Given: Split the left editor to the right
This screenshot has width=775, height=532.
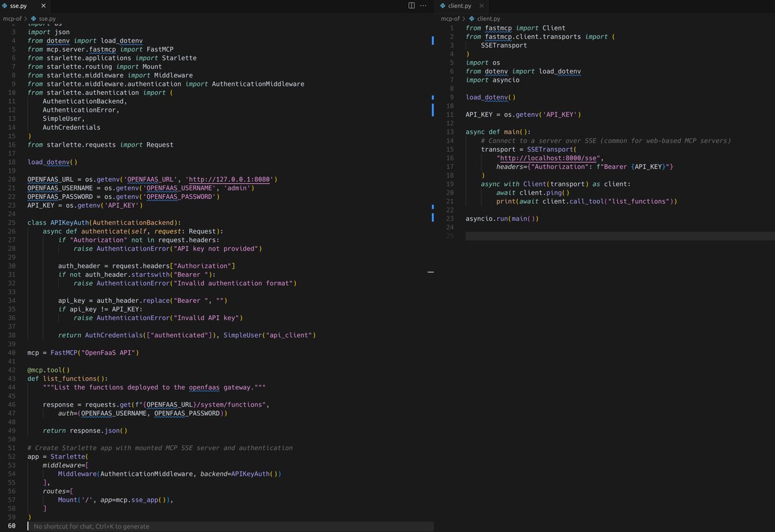Looking at the screenshot, I should pos(412,6).
